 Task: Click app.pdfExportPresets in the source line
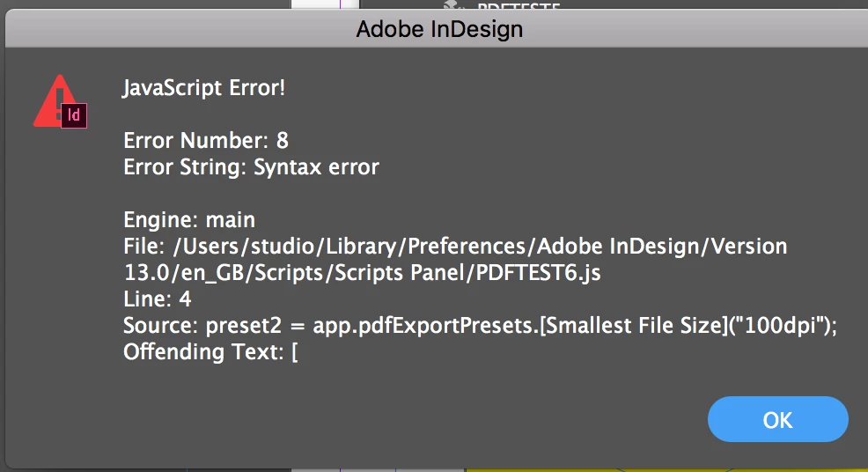pyautogui.click(x=423, y=325)
